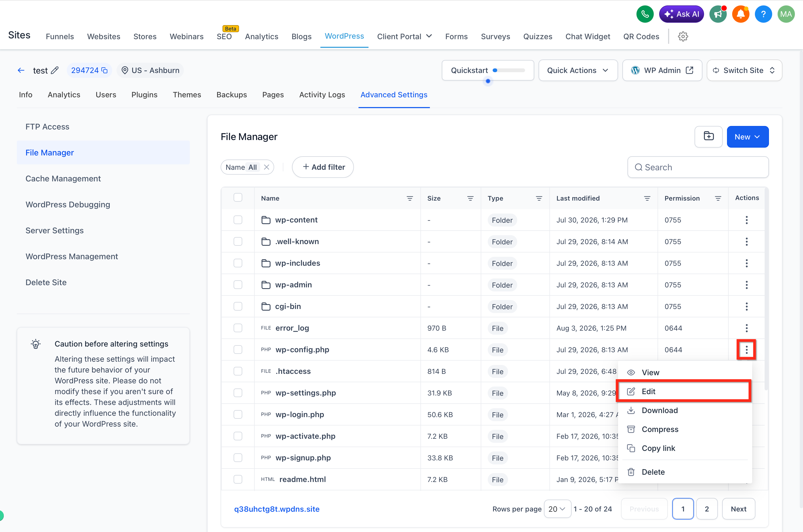
Task: Open the MA user avatar
Action: coord(786,14)
